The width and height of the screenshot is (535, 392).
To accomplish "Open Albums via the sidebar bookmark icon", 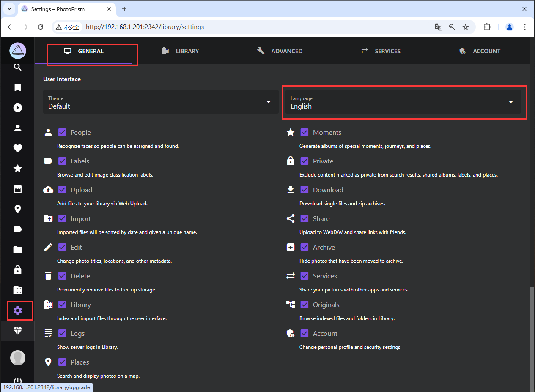I will (17, 87).
